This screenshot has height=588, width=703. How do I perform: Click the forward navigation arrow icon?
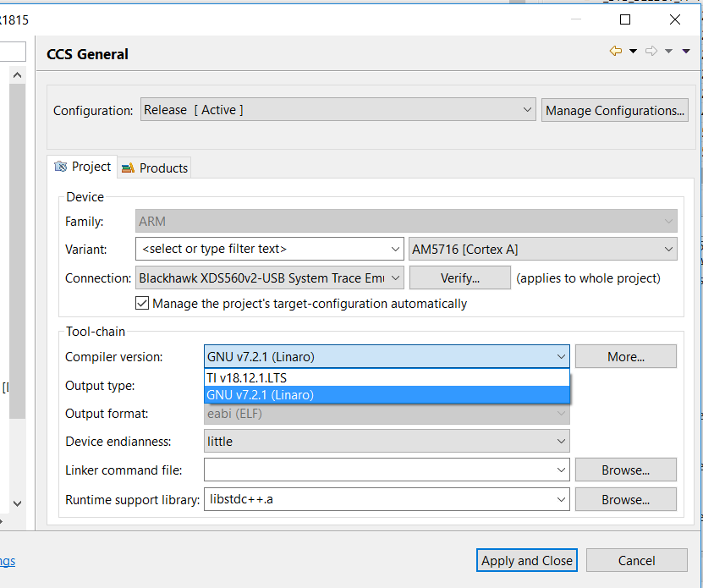pyautogui.click(x=651, y=52)
